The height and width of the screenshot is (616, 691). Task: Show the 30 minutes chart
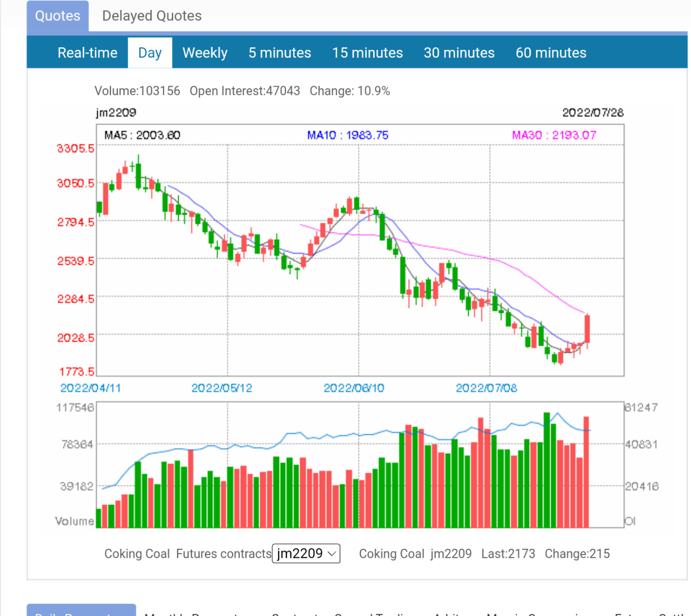point(459,53)
